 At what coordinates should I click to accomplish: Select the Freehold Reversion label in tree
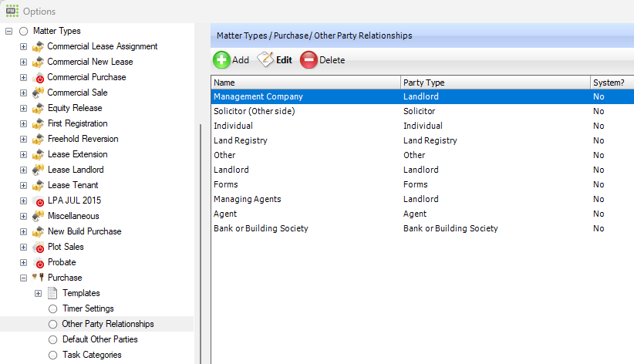click(83, 139)
